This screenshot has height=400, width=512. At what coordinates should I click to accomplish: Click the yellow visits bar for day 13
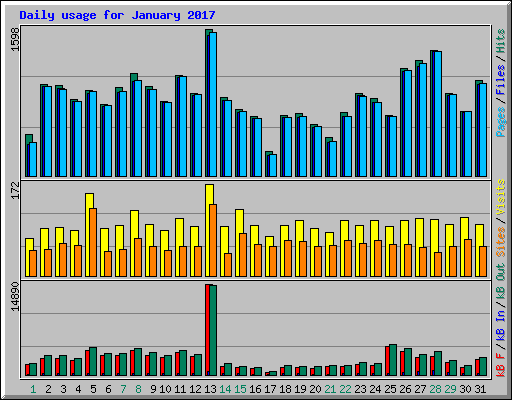pyautogui.click(x=210, y=231)
